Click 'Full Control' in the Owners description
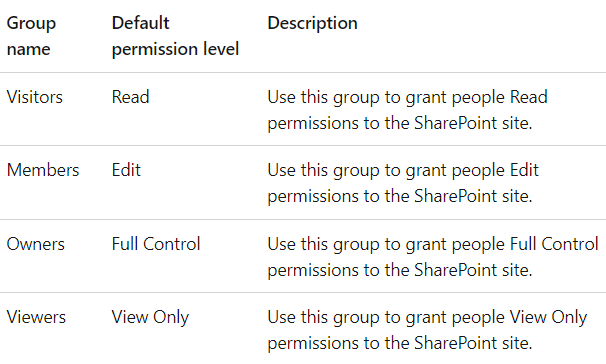606x364 pixels. tap(554, 244)
